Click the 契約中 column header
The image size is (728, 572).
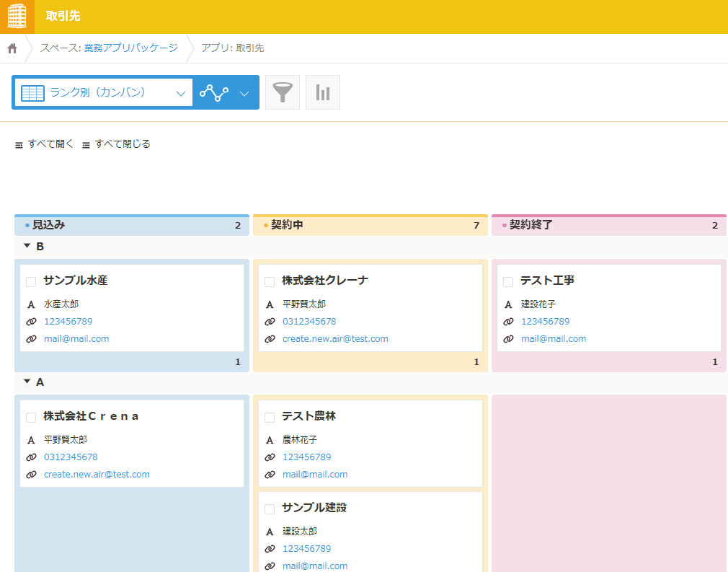[370, 225]
